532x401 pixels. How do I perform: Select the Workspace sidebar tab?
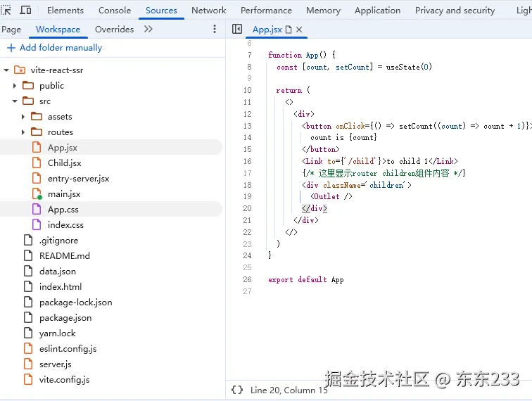point(58,30)
